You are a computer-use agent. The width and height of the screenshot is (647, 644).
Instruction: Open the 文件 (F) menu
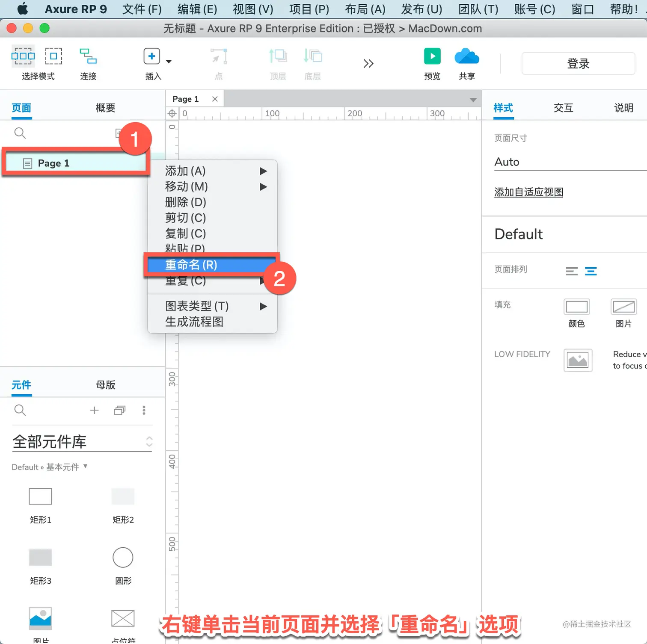142,9
